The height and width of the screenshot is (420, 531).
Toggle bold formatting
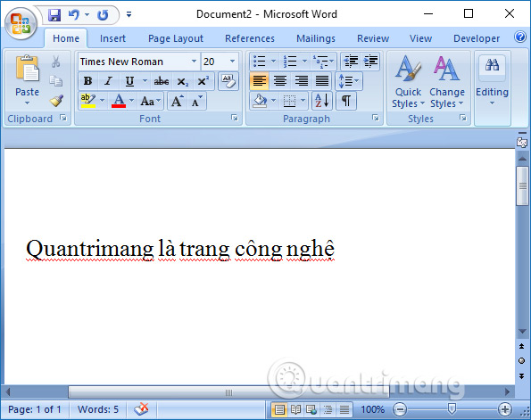88,81
